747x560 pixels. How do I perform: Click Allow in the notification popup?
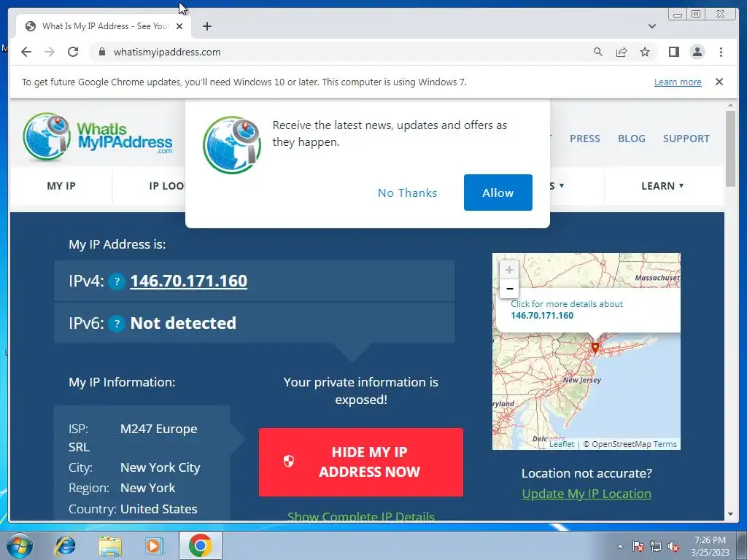[498, 192]
